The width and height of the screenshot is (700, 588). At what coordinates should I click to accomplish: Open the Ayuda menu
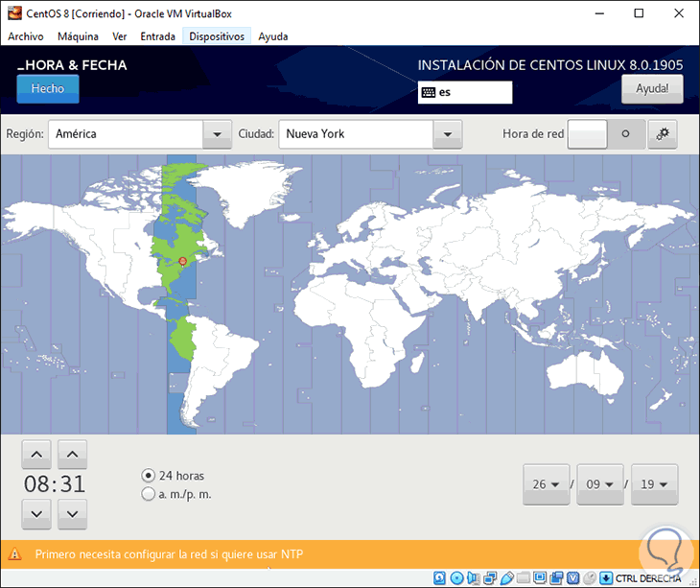tap(272, 36)
